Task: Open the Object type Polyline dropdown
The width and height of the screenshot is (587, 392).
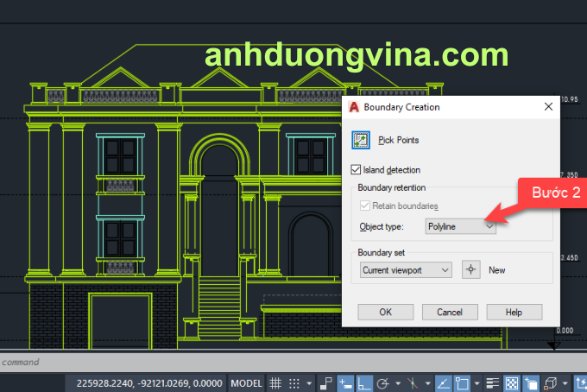Action: (x=461, y=226)
